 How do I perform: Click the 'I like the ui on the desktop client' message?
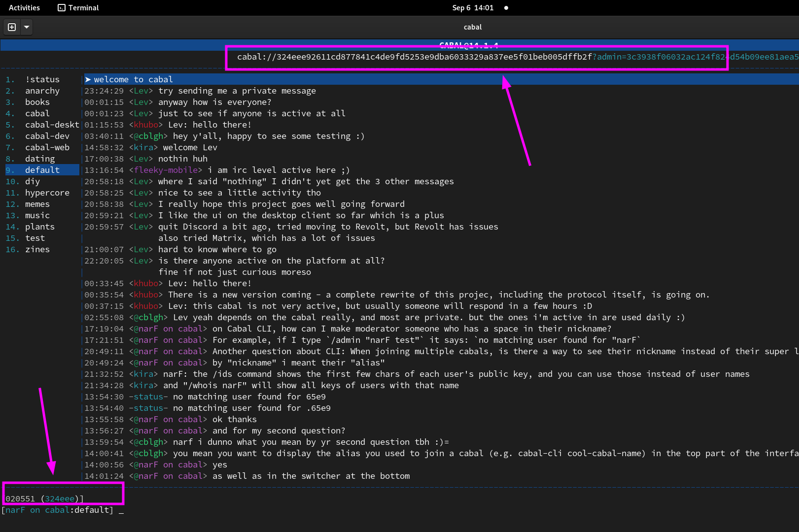(301, 215)
